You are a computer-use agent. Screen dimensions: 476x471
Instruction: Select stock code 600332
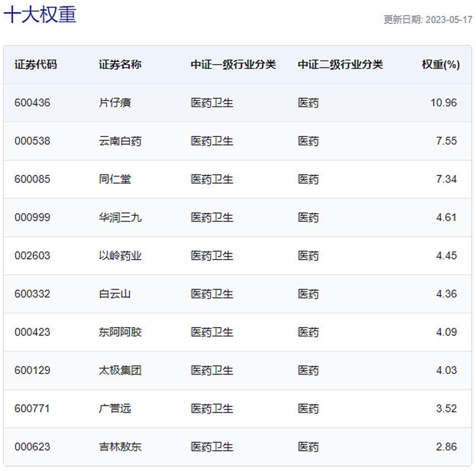click(32, 294)
